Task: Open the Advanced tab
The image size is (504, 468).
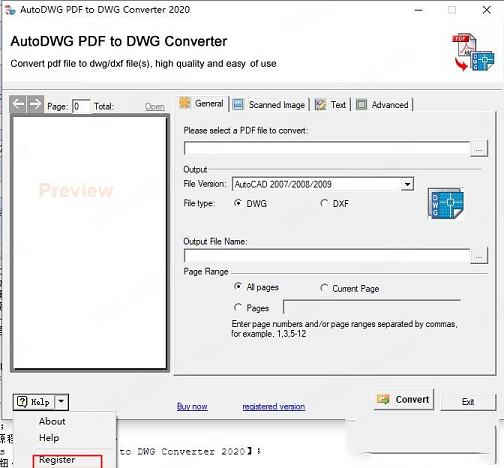Action: coord(383,105)
